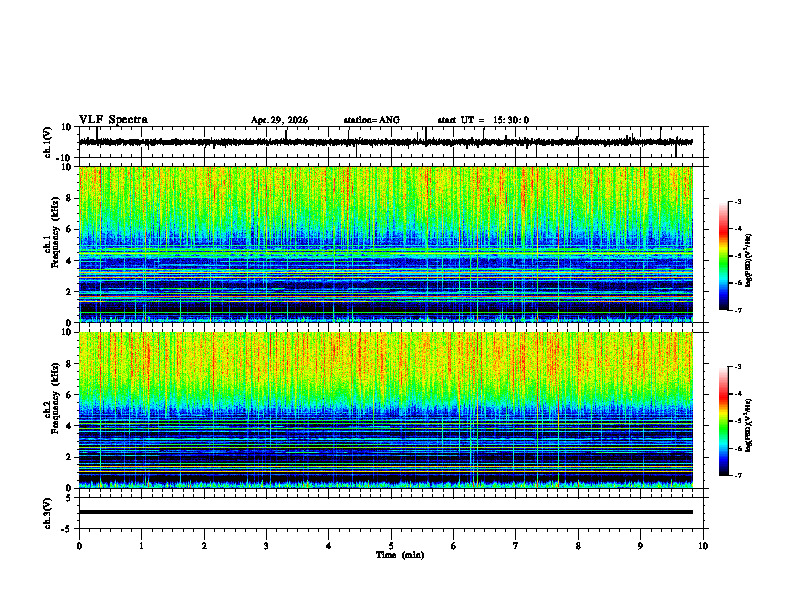Click the 5 minute tick on the time axis
Viewport: 792px width, 612px height.
391,546
